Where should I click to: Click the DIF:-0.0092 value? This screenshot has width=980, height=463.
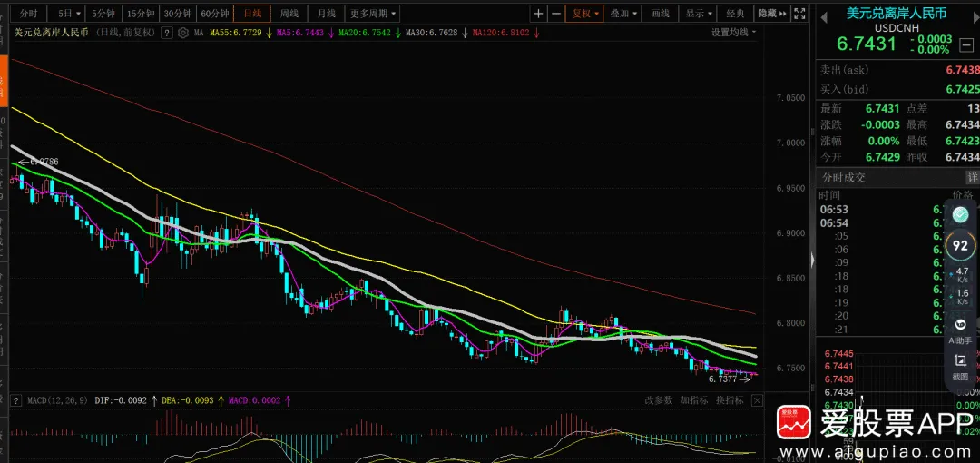[x=122, y=400]
